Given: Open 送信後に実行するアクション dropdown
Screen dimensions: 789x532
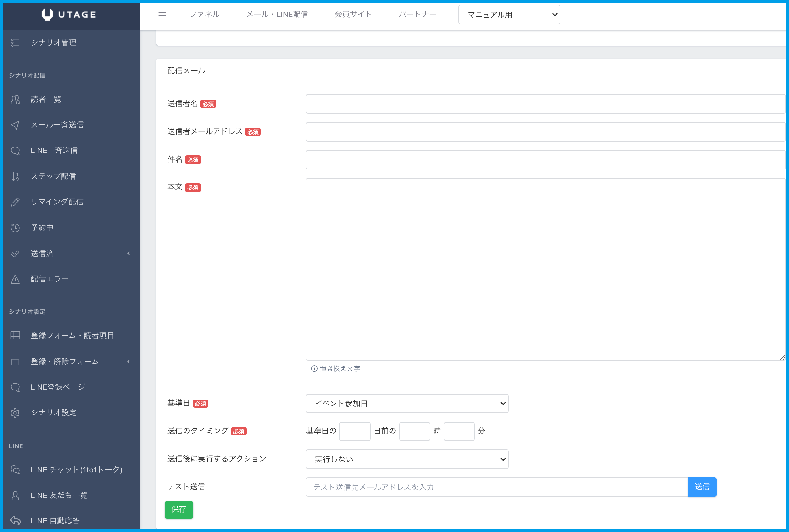Looking at the screenshot, I should 407,459.
